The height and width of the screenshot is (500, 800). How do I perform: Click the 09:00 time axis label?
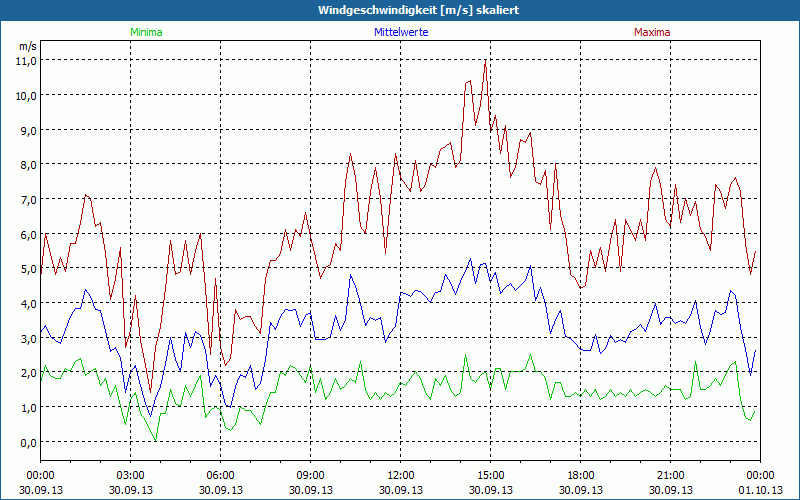310,476
